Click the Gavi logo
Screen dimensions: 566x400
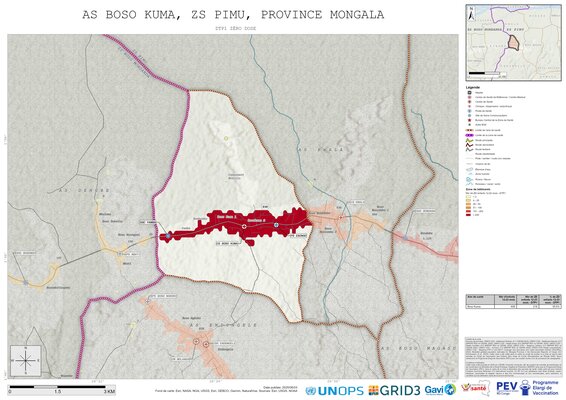coord(440,390)
